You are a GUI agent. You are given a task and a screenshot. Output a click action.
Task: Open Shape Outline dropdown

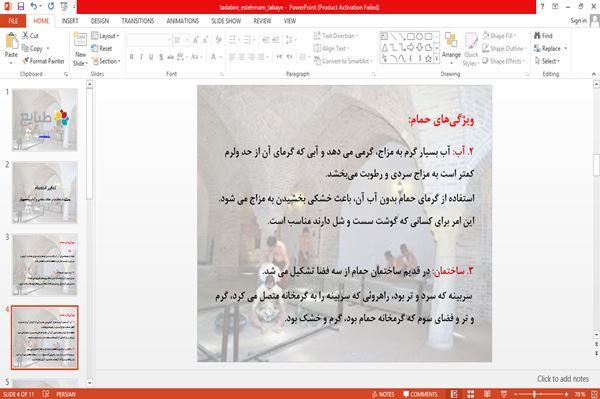(504, 49)
